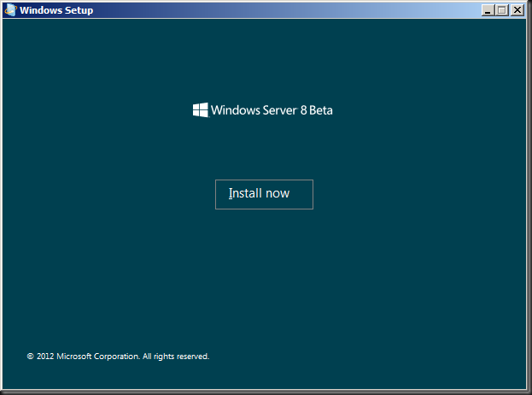
Task: Click the 2012 Microsoft Corporation copyright text
Action: (x=118, y=357)
